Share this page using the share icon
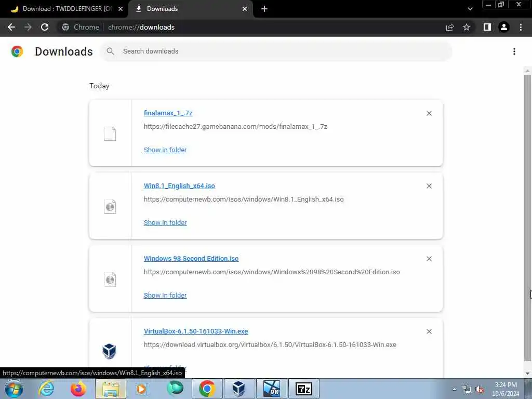 [x=450, y=27]
